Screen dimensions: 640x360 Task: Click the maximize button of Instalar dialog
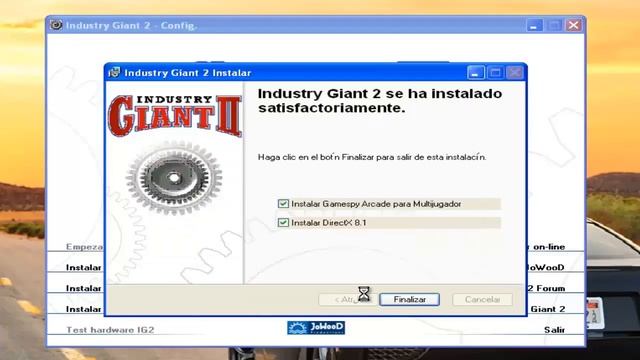click(495, 73)
